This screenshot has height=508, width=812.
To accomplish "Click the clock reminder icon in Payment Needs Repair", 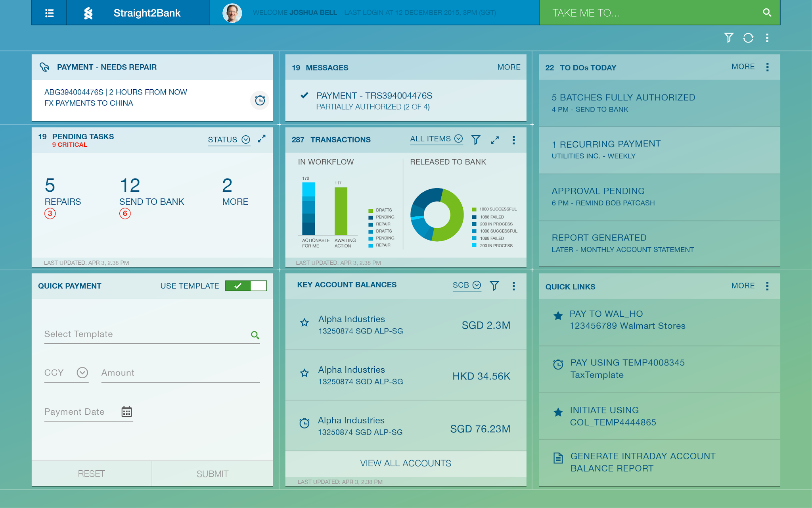I will [260, 100].
